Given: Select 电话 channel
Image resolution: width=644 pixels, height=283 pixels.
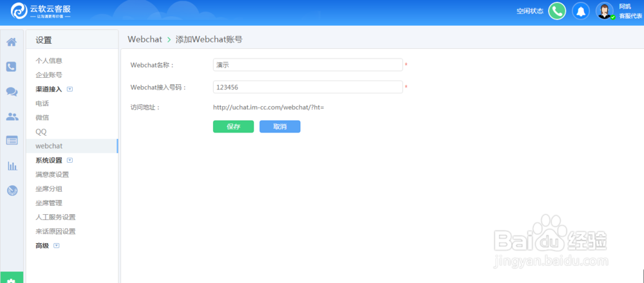Looking at the screenshot, I should pyautogui.click(x=43, y=104).
